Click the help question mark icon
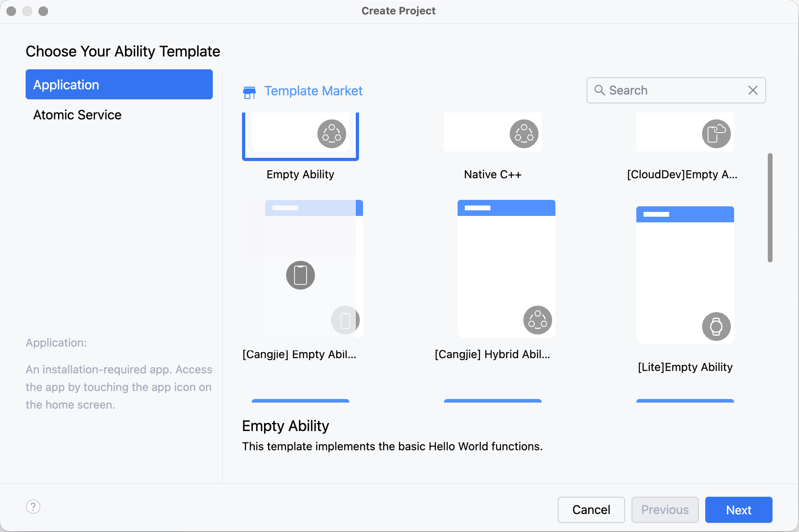 click(x=33, y=507)
